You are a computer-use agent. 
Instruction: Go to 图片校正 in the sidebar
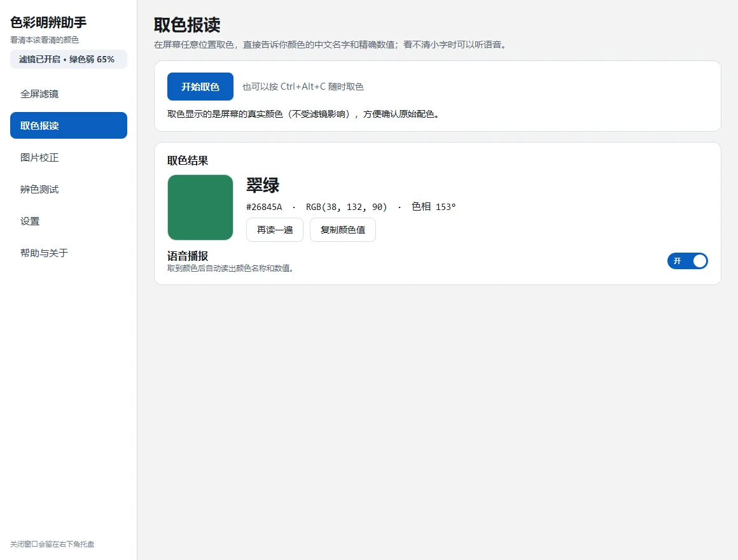pos(69,157)
